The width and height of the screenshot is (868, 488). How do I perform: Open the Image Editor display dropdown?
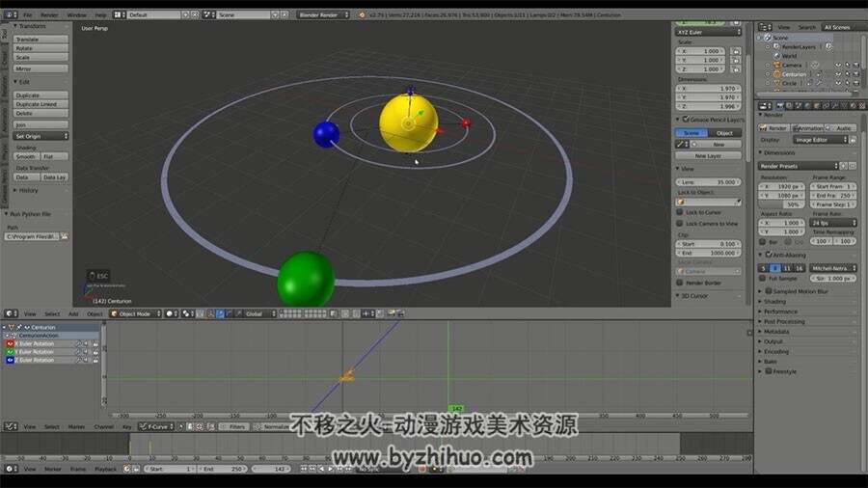click(x=821, y=140)
